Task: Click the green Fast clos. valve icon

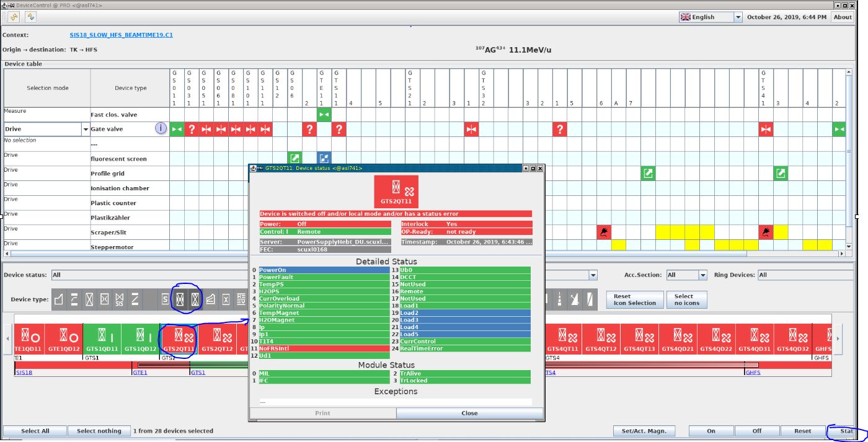Action: pyautogui.click(x=324, y=115)
